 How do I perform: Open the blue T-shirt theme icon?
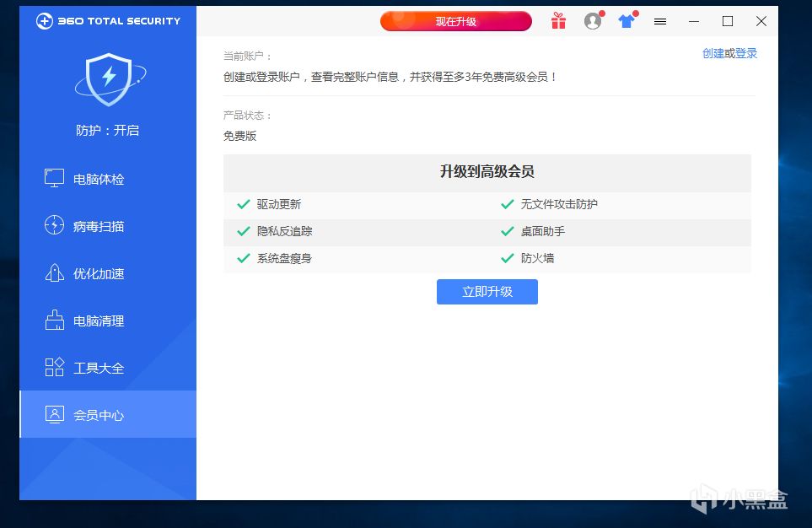[627, 21]
